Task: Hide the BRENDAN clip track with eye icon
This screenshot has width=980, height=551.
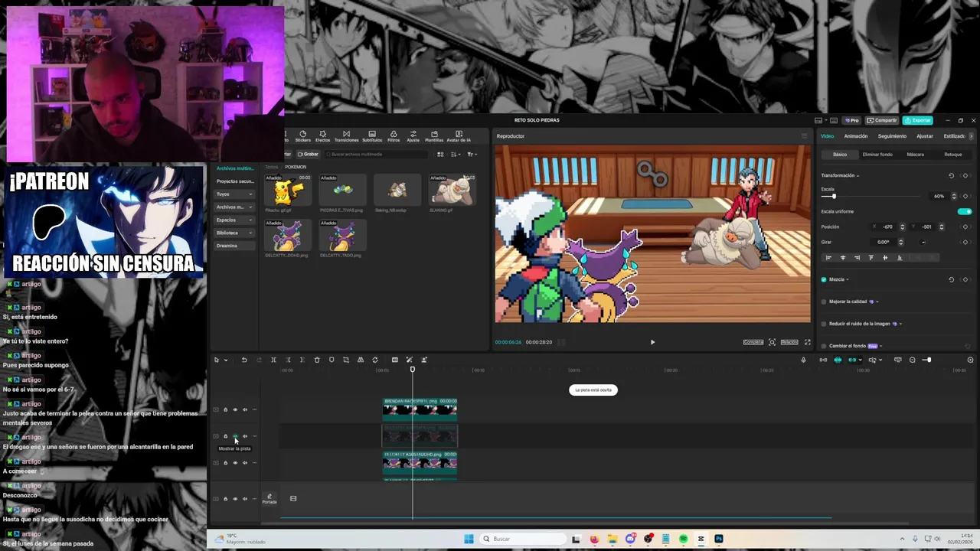Action: click(x=235, y=409)
